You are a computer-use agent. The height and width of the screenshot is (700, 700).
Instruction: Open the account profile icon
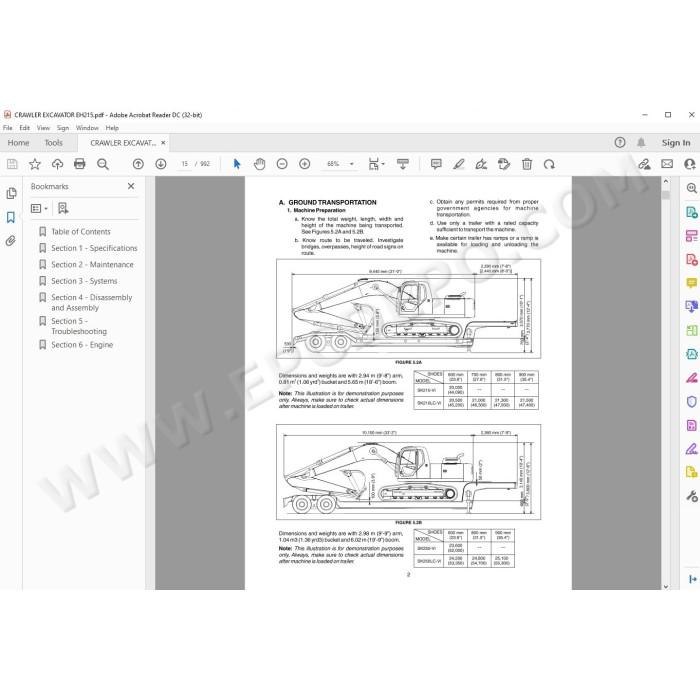click(690, 164)
